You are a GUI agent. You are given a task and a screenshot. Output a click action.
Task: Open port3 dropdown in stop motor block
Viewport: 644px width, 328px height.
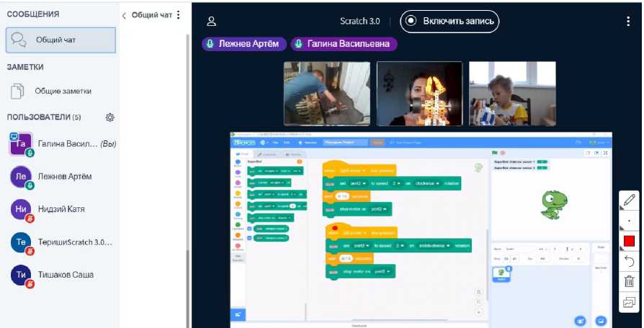(383, 271)
